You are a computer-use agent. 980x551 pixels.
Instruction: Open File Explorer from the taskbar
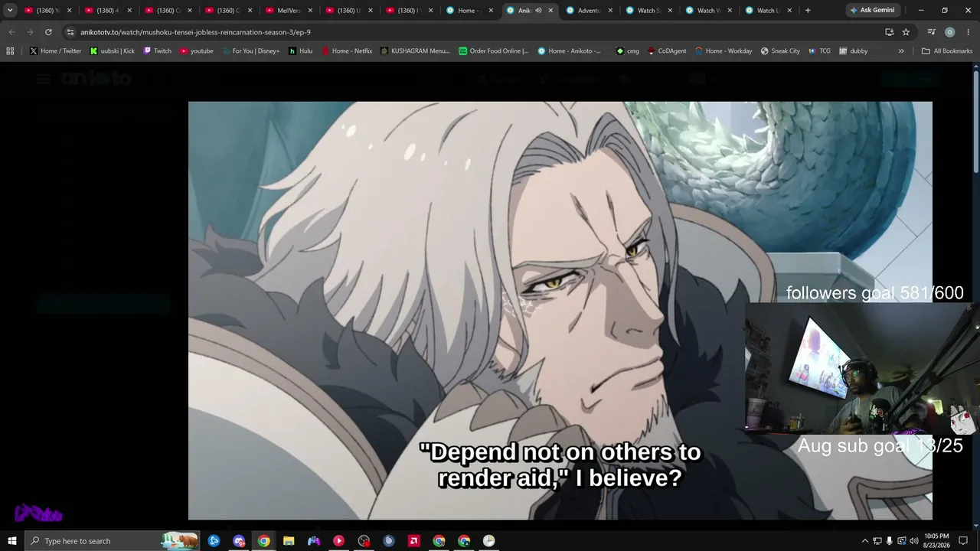pos(289,541)
